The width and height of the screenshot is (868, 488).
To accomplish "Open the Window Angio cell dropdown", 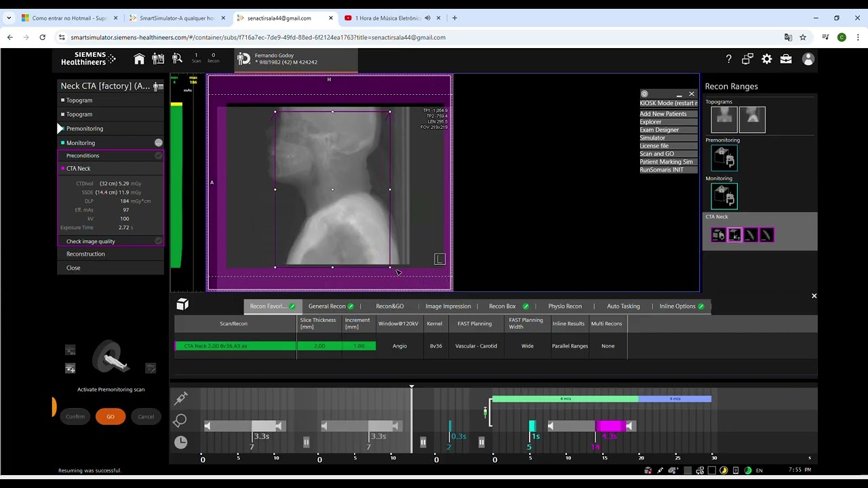I will tap(400, 346).
